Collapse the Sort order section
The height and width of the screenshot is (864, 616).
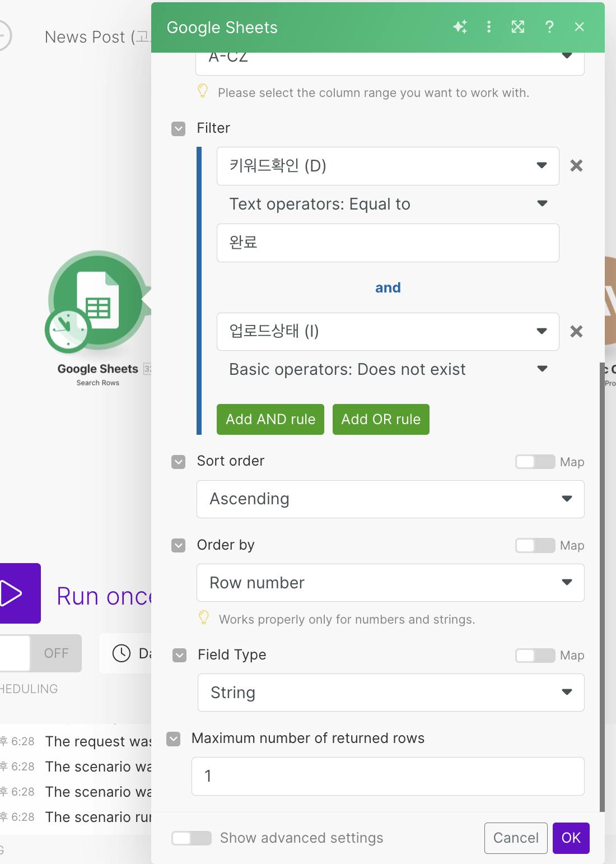tap(179, 462)
